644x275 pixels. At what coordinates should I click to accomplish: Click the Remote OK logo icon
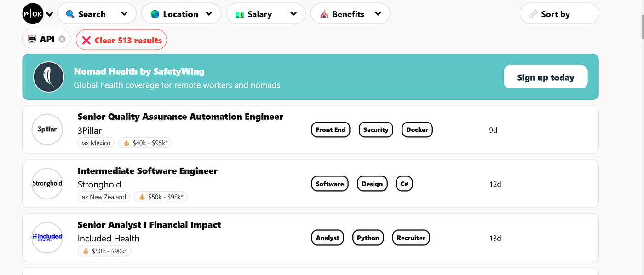pyautogui.click(x=33, y=14)
